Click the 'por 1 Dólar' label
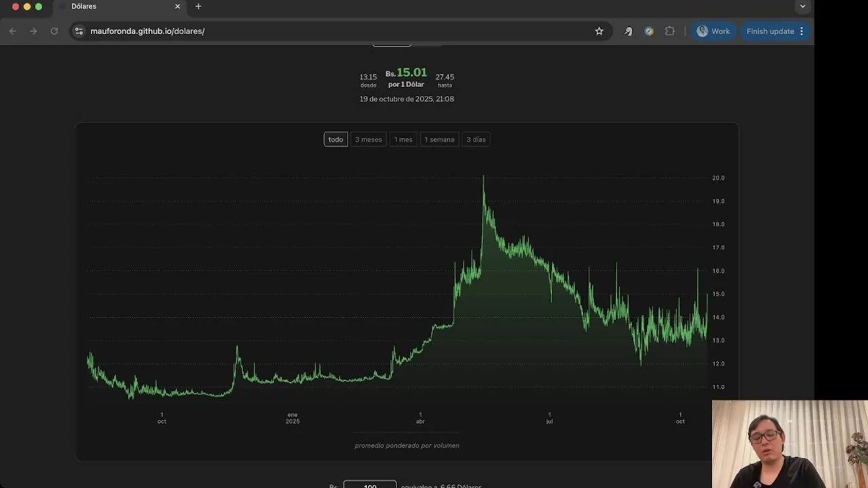Viewport: 868px width, 488px height. 406,85
